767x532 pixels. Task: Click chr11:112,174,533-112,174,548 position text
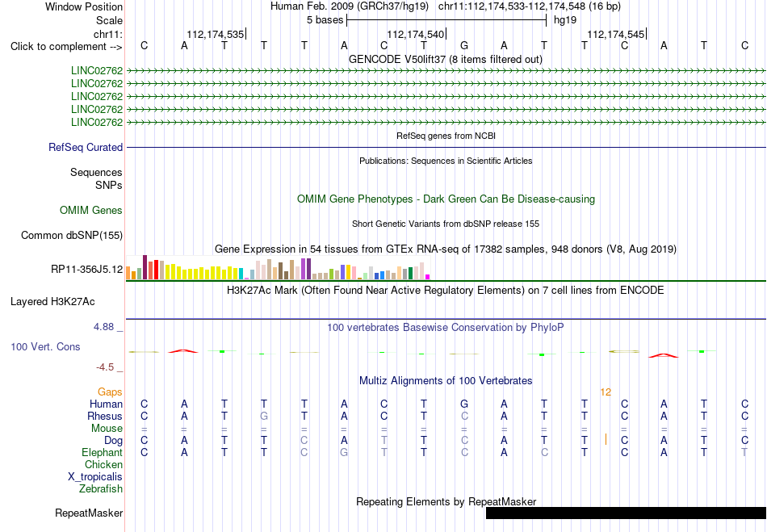tap(529, 6)
